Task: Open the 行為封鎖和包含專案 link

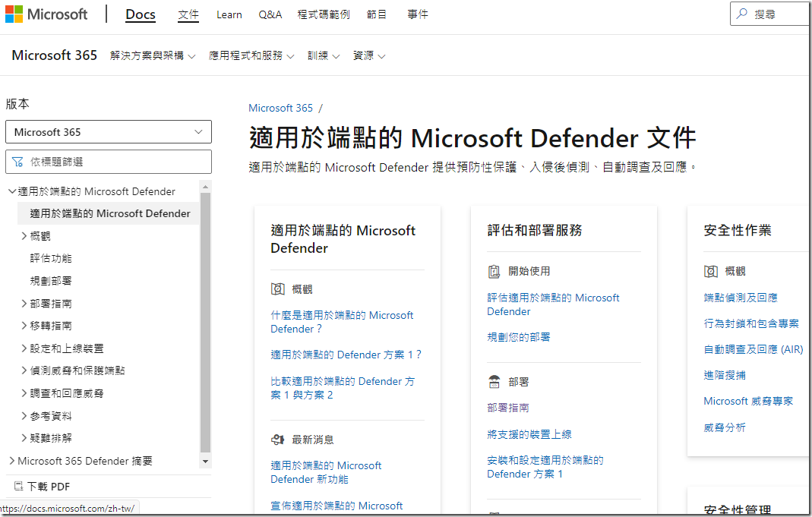Action: pos(751,323)
